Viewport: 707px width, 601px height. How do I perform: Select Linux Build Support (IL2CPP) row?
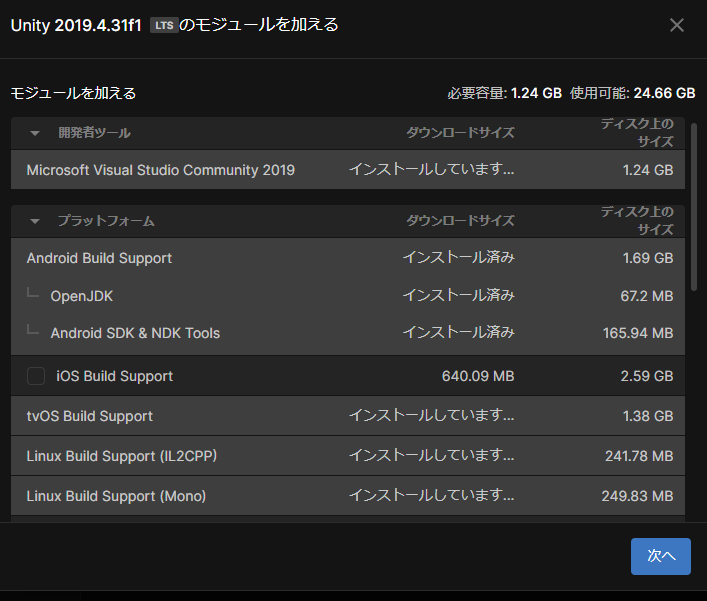click(348, 456)
